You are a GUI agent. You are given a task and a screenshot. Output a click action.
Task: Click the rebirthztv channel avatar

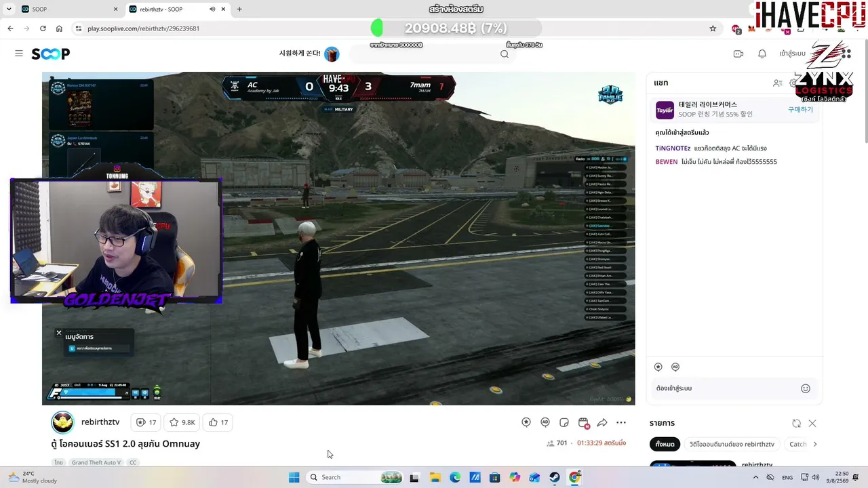[62, 422]
